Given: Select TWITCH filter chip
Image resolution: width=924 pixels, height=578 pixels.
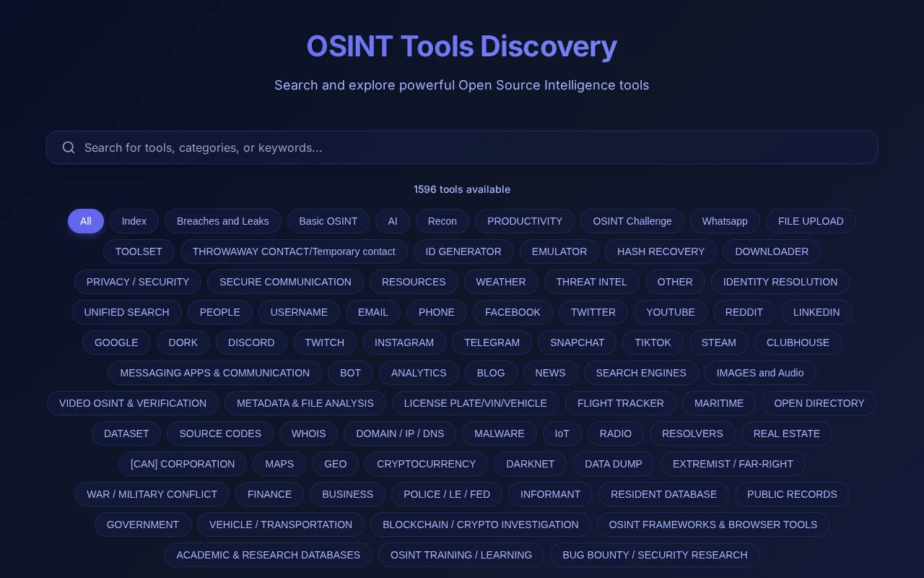Looking at the screenshot, I should pos(325,342).
